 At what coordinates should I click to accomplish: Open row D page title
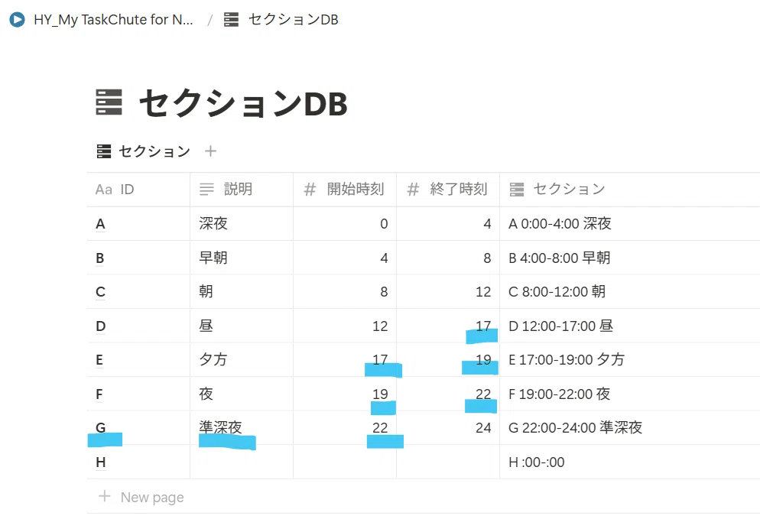pos(100,326)
